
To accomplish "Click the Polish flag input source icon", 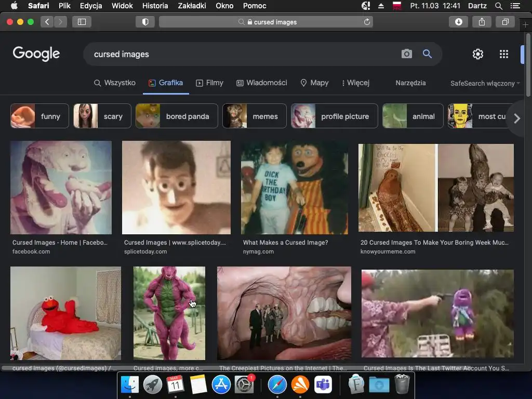I will coord(397,6).
